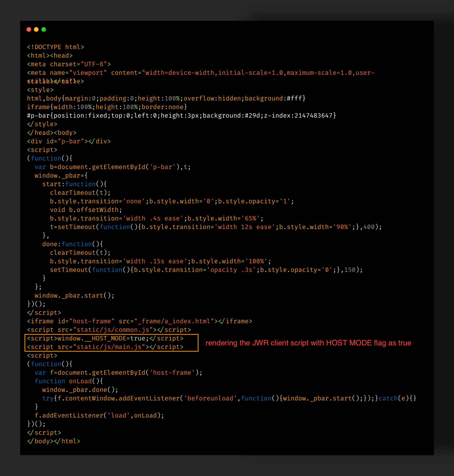Click the closing '</style>' tag

pyautogui.click(x=42, y=124)
